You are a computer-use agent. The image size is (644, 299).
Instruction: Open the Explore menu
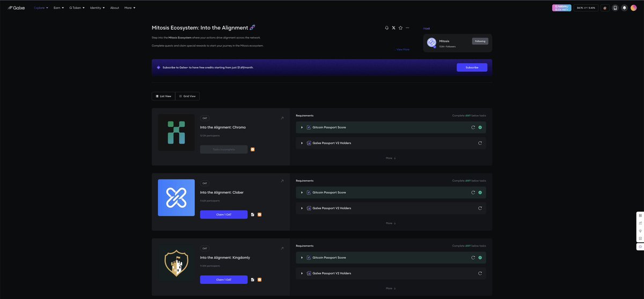coord(41,8)
